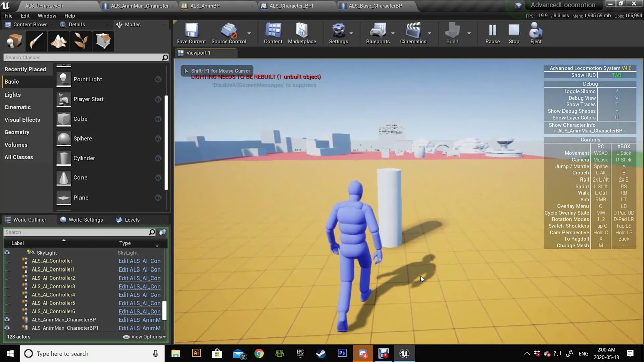Expand the Settings dropdown arrow
This screenshot has width=644, height=362.
click(351, 33)
